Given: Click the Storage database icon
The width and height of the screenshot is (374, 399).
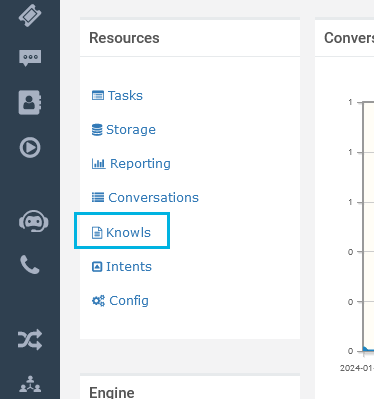Looking at the screenshot, I should 97,130.
